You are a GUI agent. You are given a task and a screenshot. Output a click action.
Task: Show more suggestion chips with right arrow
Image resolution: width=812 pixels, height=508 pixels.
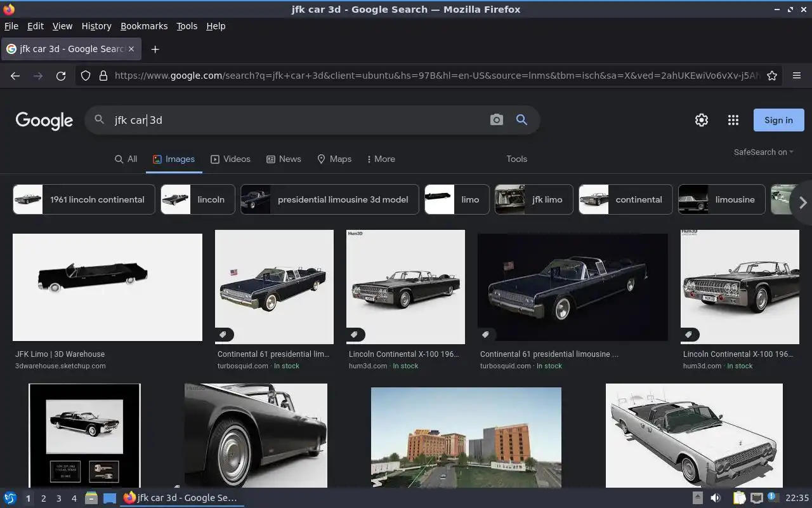(802, 203)
